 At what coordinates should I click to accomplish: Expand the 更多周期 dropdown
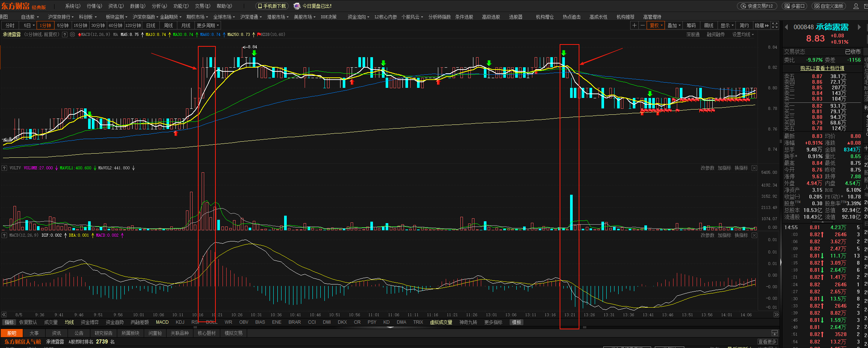[x=208, y=25]
